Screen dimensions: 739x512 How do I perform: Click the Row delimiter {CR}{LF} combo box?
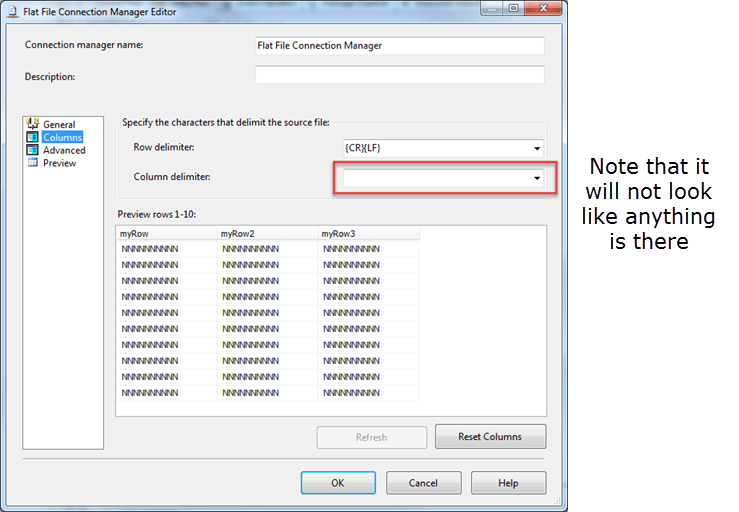click(x=443, y=149)
